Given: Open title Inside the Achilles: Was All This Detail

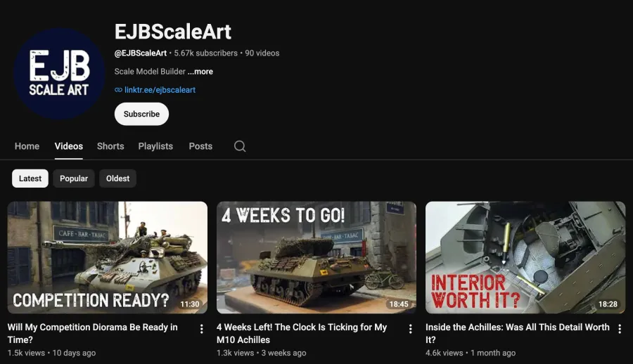Looking at the screenshot, I should 518,333.
